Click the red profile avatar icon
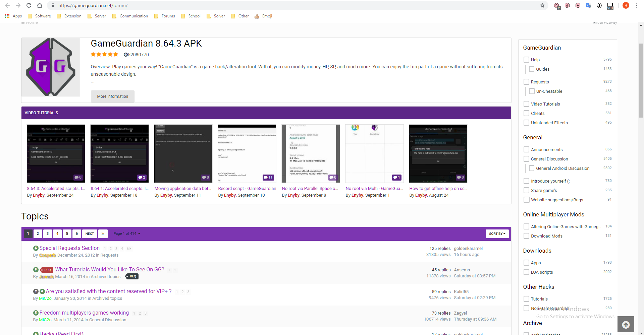 626,5
